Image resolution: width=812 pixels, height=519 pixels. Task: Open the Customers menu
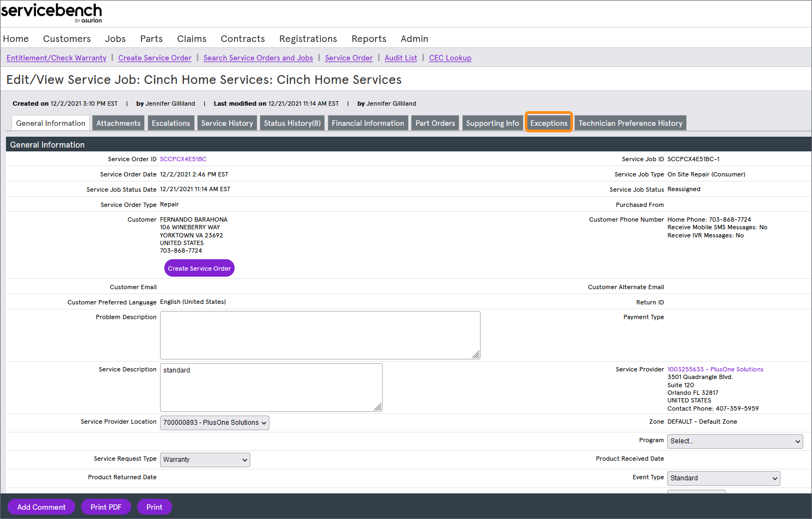[67, 39]
